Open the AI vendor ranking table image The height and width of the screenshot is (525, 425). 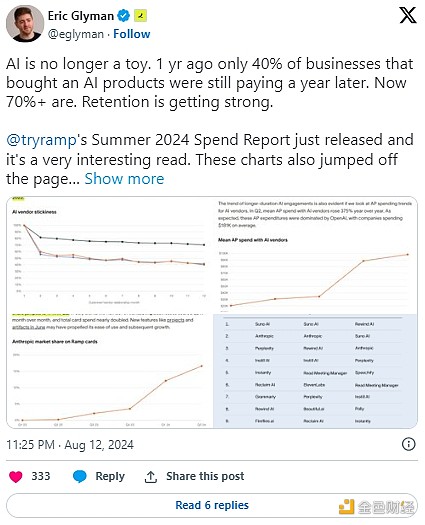point(315,371)
